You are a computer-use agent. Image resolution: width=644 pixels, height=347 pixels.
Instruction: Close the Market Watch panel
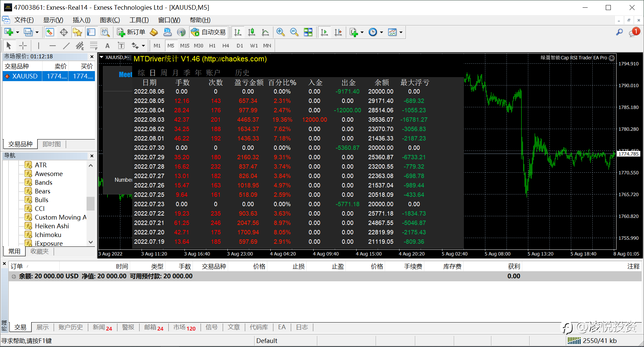tap(92, 57)
